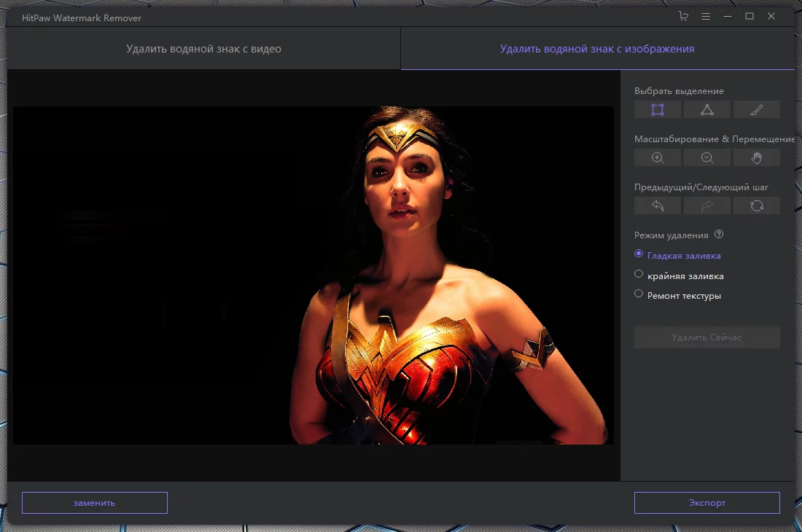Viewport: 802px width, 532px height.
Task: Click the Режим удаления label
Action: (x=671, y=235)
